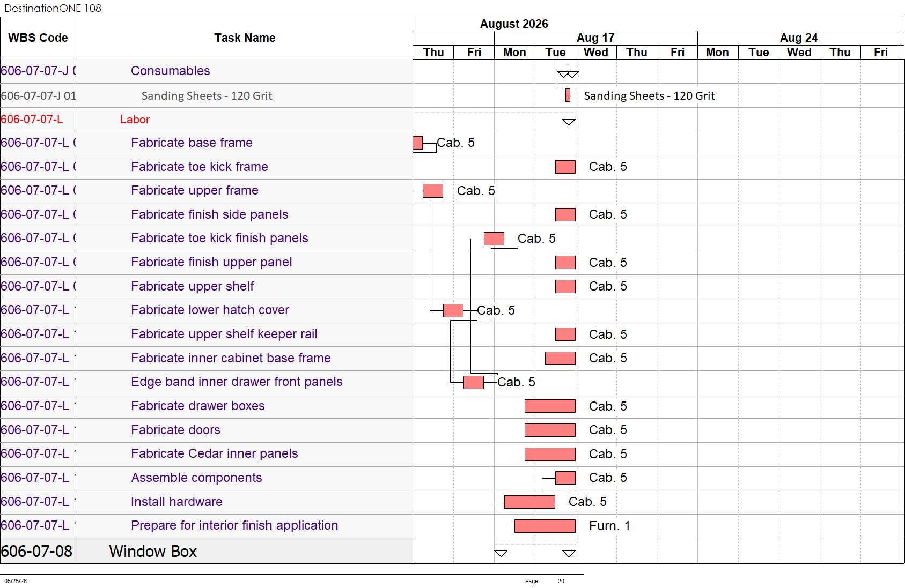
Task: Click the DestinationONE 108 title text
Action: pyautogui.click(x=53, y=8)
